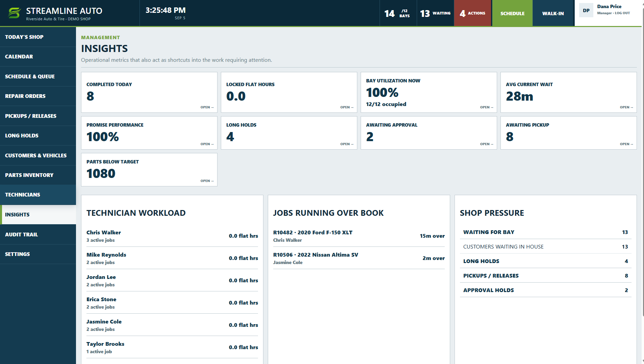Open Schedule & Queue page
The height and width of the screenshot is (364, 644).
click(38, 76)
